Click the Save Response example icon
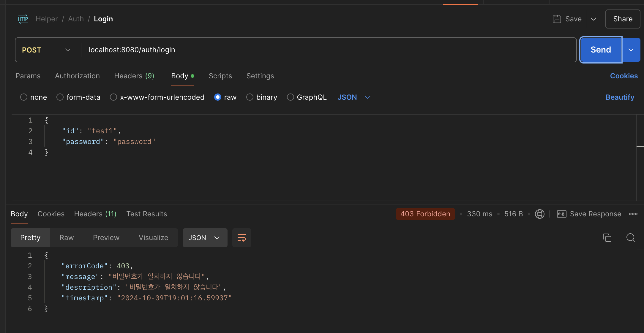This screenshot has width=644, height=333. (561, 214)
